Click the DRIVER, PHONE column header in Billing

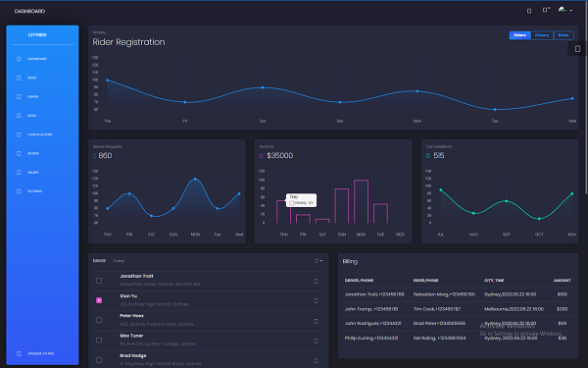pos(359,281)
